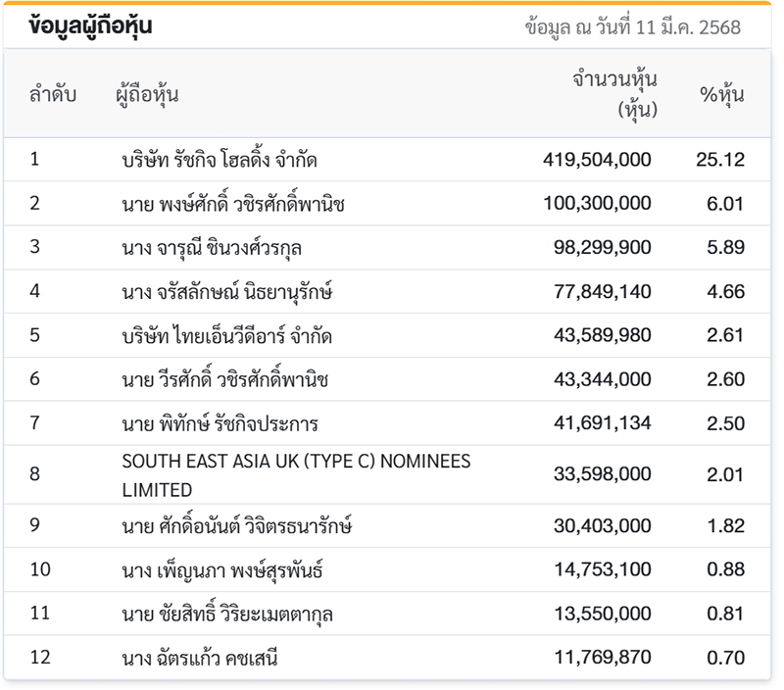Image resolution: width=784 pixels, height=690 pixels.
Task: Click SOUTH EAST ASIA UK NOMINEES LIMITED
Action: (x=296, y=474)
